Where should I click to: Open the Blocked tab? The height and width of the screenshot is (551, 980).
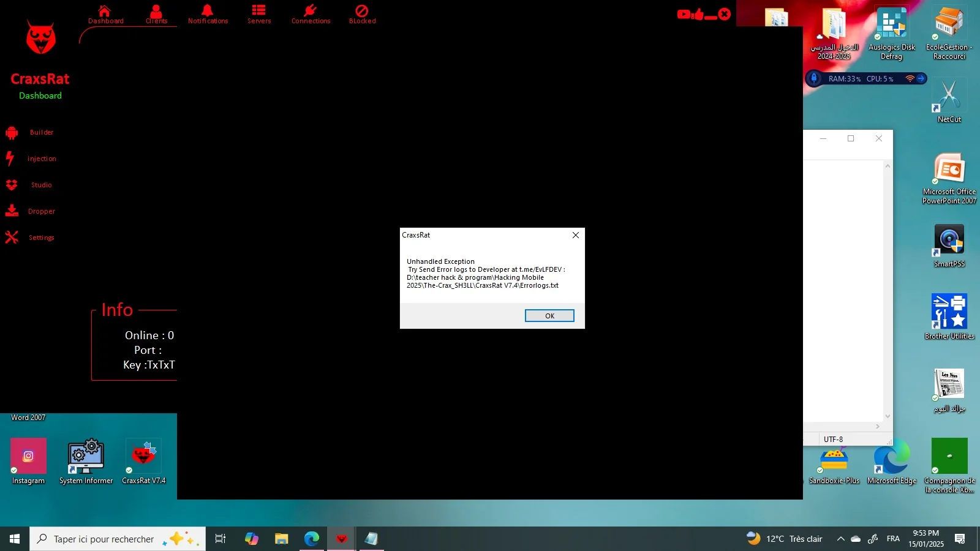(362, 15)
